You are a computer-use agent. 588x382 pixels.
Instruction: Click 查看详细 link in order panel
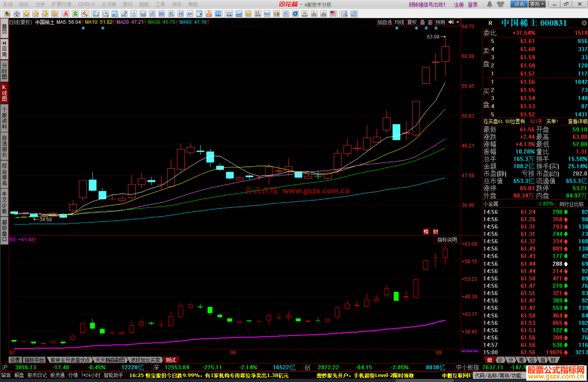(x=578, y=122)
